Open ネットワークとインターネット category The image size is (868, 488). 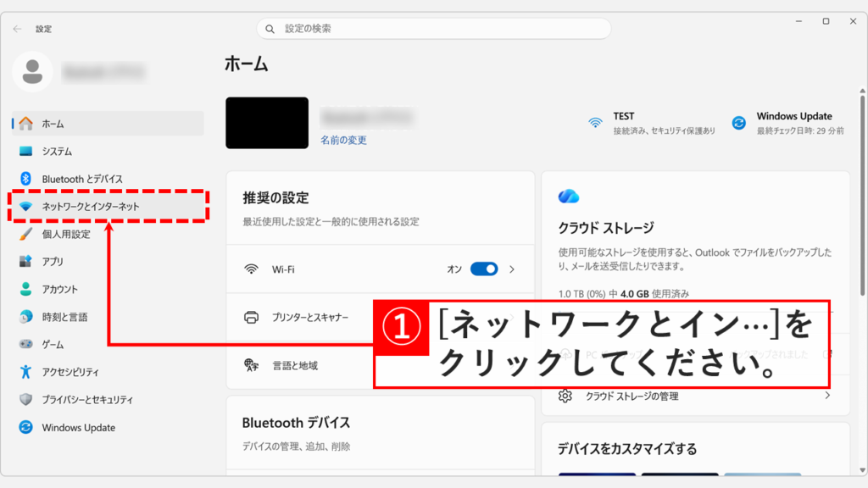click(108, 207)
